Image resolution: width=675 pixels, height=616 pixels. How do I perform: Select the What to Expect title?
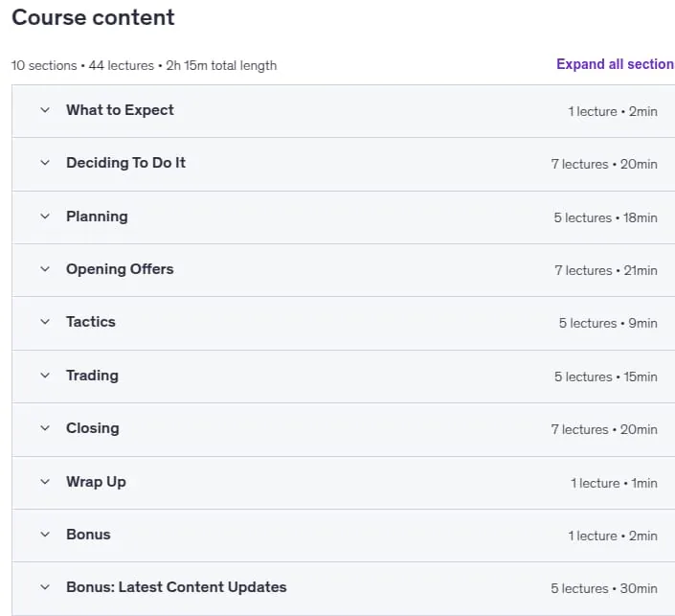[120, 110]
